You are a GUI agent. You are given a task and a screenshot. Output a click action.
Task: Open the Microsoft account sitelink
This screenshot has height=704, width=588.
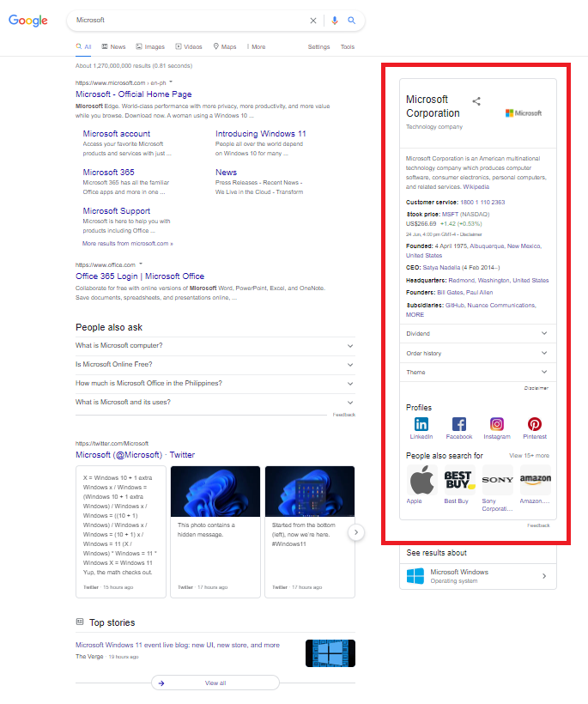[117, 134]
